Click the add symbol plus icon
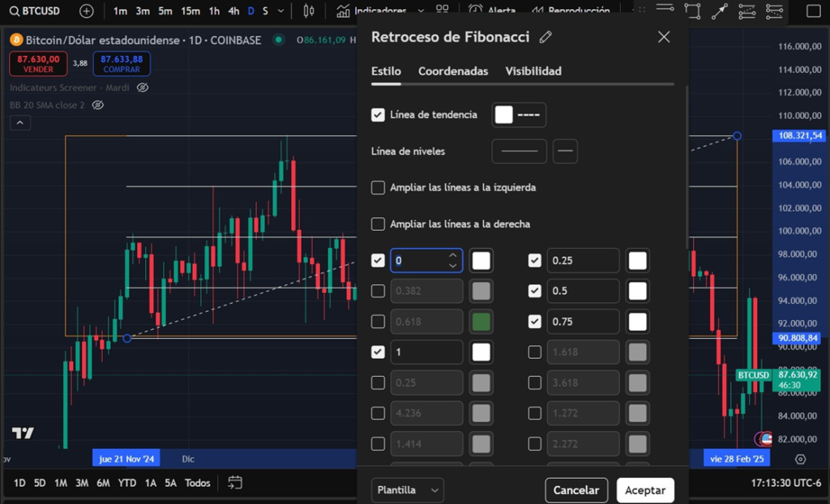 click(x=86, y=11)
